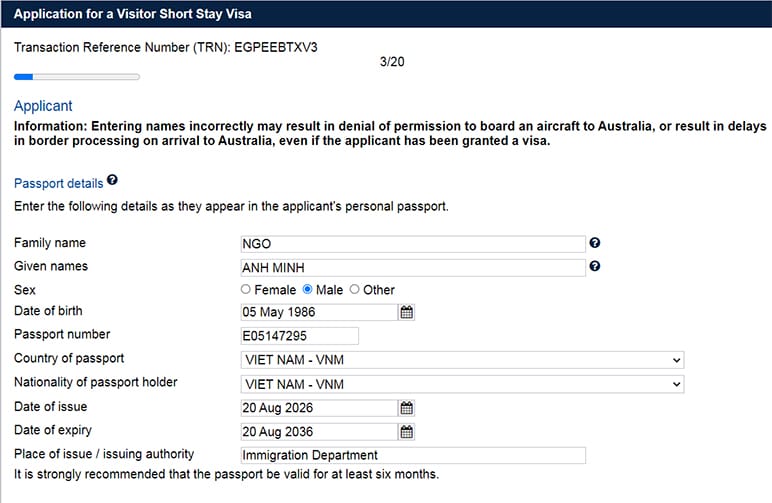Click the Family name field containing NGO
Viewport: 772px width, 503px height.
pyautogui.click(x=413, y=244)
